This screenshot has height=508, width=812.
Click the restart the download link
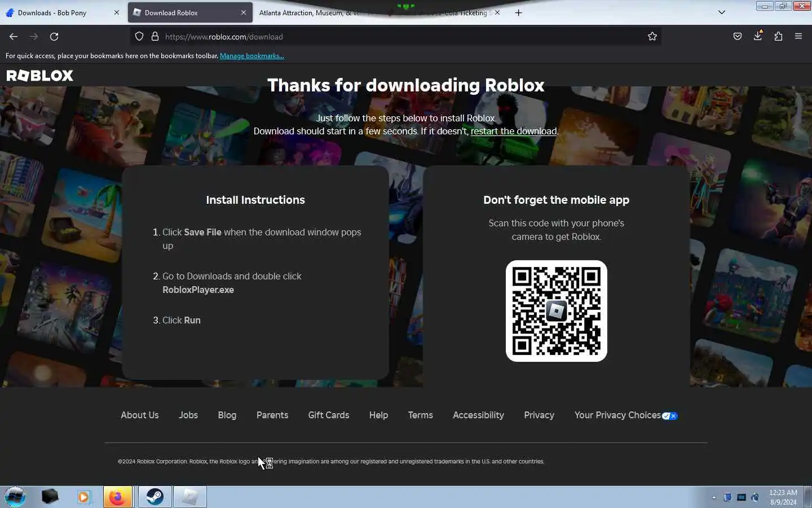tap(514, 131)
